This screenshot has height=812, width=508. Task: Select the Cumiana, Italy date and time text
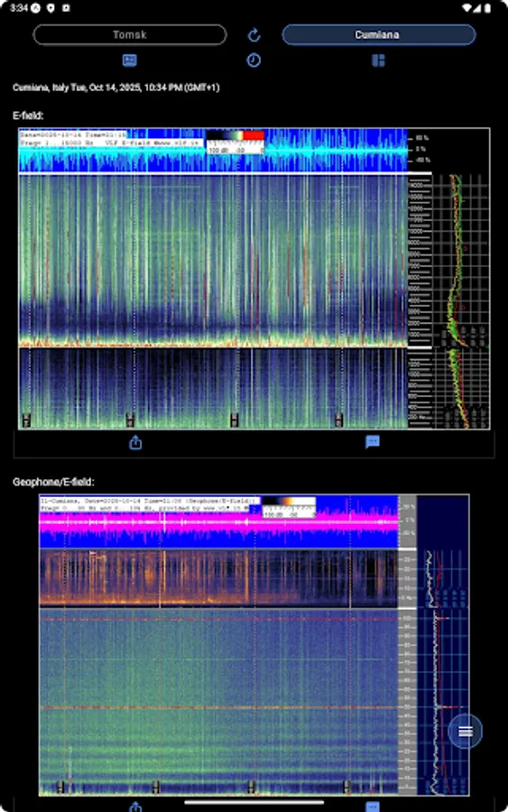pos(116,88)
